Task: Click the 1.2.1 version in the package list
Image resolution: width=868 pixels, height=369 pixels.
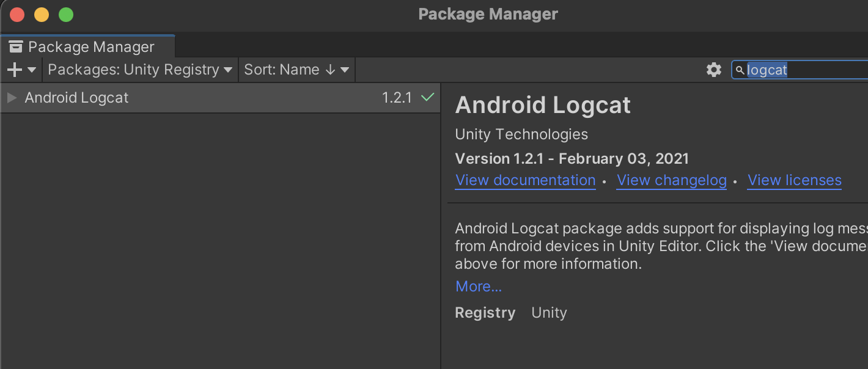Action: pyautogui.click(x=397, y=98)
